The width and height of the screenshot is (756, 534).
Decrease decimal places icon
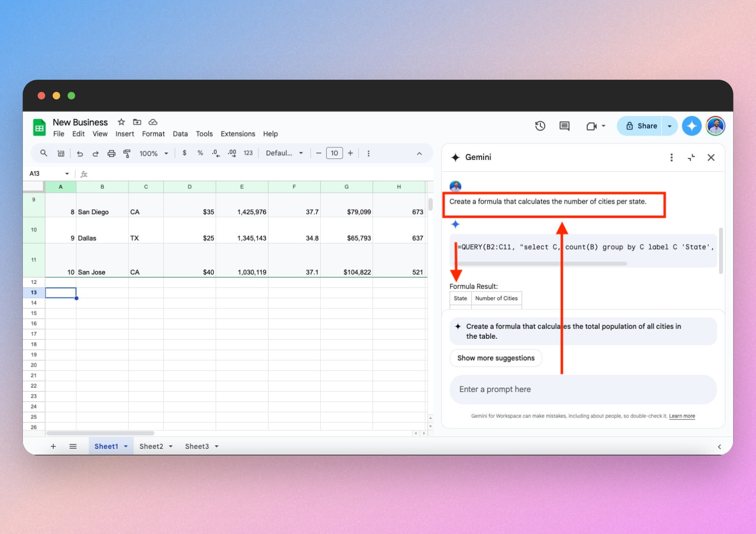[216, 153]
